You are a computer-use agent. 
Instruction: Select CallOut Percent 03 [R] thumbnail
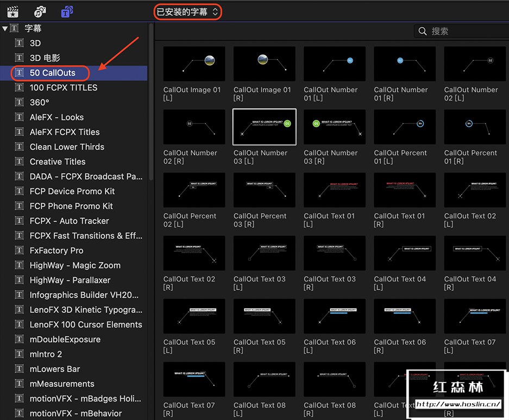(x=264, y=190)
